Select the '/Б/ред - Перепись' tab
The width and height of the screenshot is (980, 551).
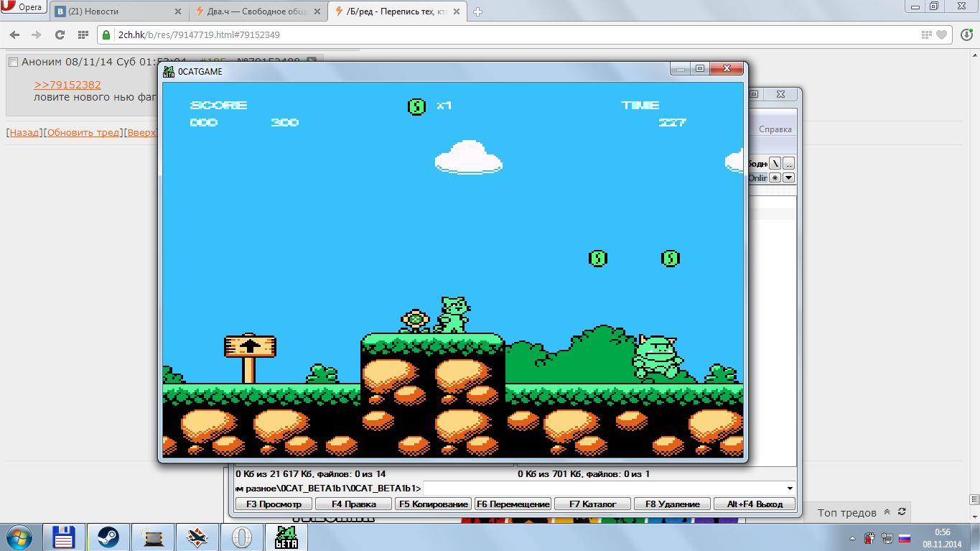[397, 11]
